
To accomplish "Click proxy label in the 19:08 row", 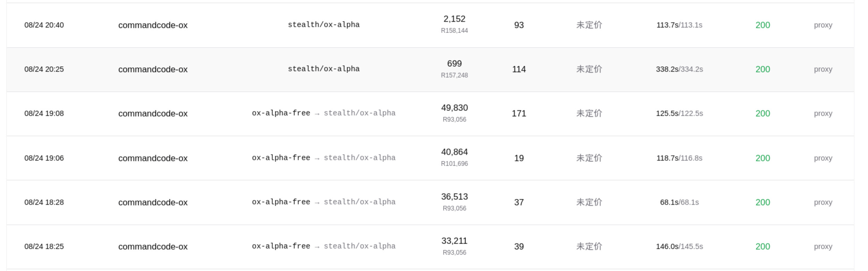I will tap(823, 114).
